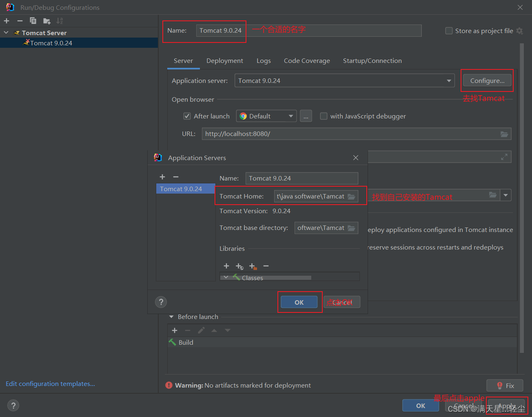Uncheck the After launch checkbox

(x=187, y=116)
